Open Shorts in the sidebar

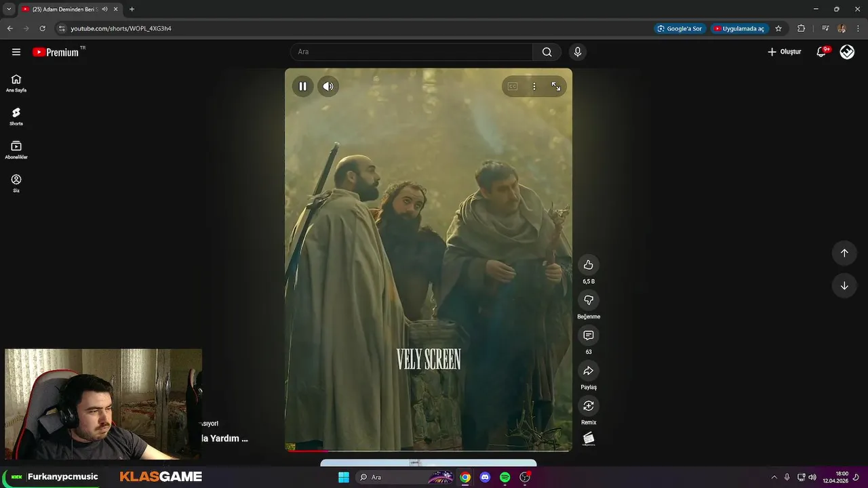click(x=16, y=117)
